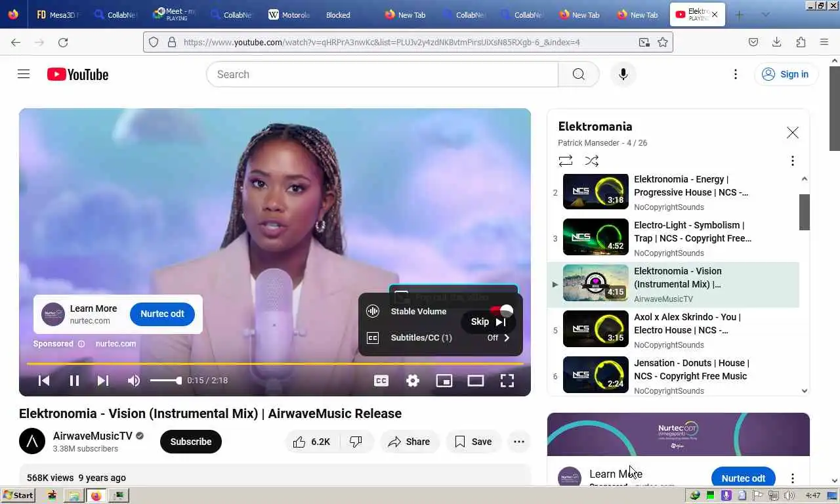Play Elektronomia - Energy from the playlist
Viewport: 840px width, 504px height.
[x=673, y=193]
